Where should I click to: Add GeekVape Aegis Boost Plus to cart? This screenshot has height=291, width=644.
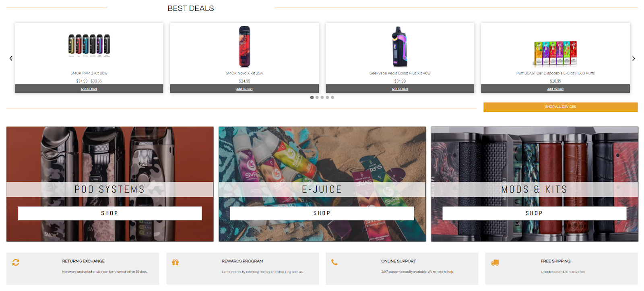tap(400, 89)
